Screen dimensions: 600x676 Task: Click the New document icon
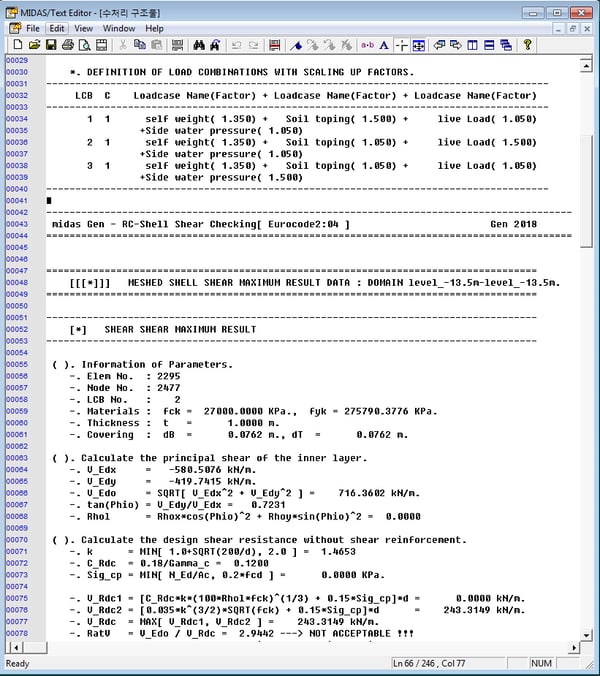click(17, 45)
